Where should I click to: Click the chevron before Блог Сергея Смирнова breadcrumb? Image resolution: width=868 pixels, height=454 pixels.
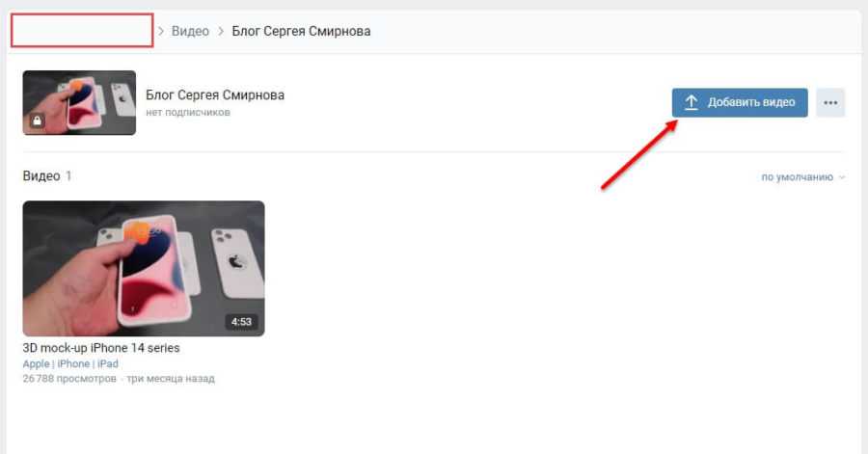(x=220, y=31)
